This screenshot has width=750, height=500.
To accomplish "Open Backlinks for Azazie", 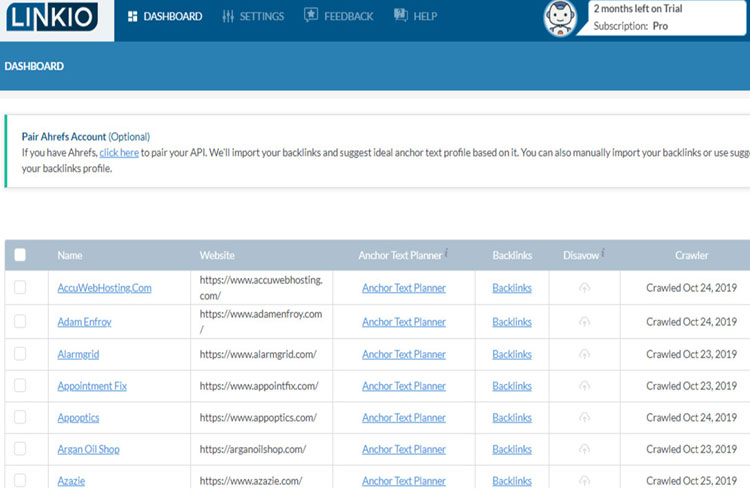I will point(512,481).
